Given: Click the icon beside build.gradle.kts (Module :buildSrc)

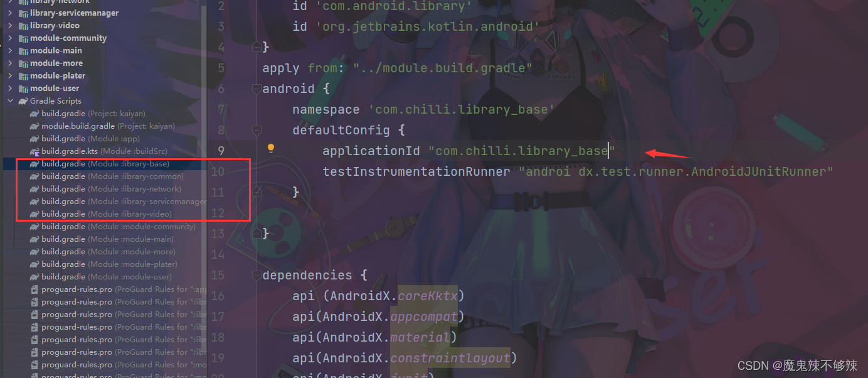Looking at the screenshot, I should coord(34,151).
